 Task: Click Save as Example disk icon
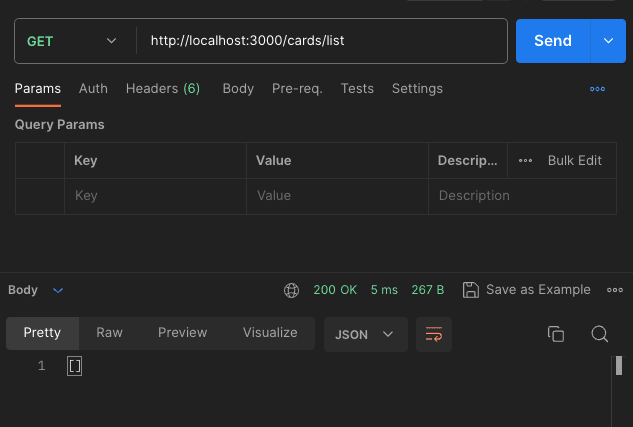tap(471, 290)
